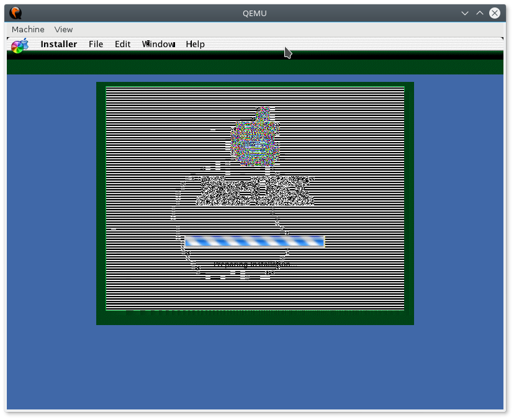The height and width of the screenshot is (420, 514).
Task: Open the Help menu
Action: point(195,44)
